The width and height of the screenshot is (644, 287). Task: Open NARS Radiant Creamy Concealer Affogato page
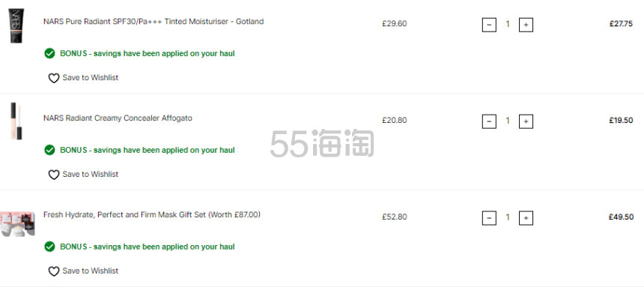[x=118, y=118]
